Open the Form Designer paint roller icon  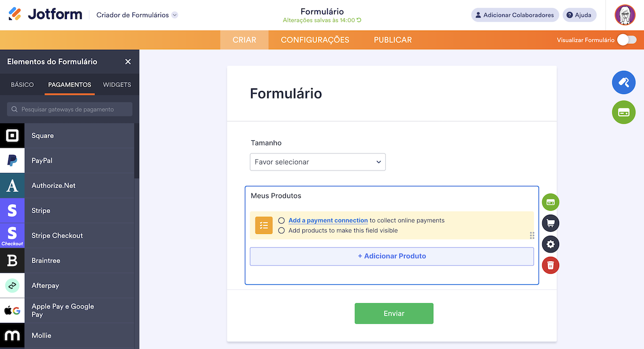coord(624,82)
